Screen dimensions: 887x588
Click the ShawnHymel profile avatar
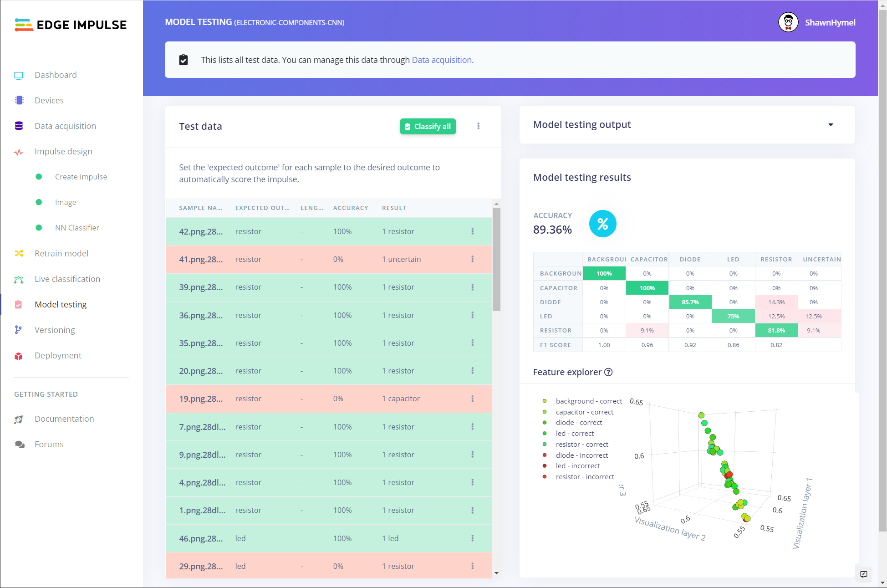coord(788,22)
